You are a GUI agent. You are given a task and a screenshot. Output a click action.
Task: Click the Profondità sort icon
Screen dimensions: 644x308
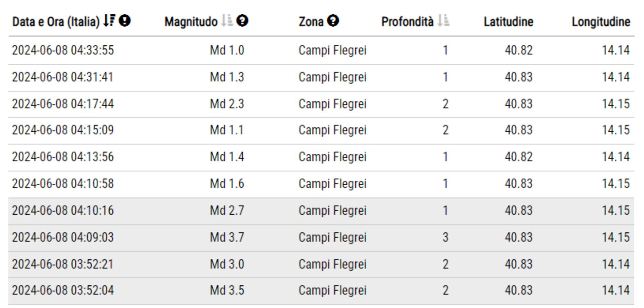[x=443, y=21]
